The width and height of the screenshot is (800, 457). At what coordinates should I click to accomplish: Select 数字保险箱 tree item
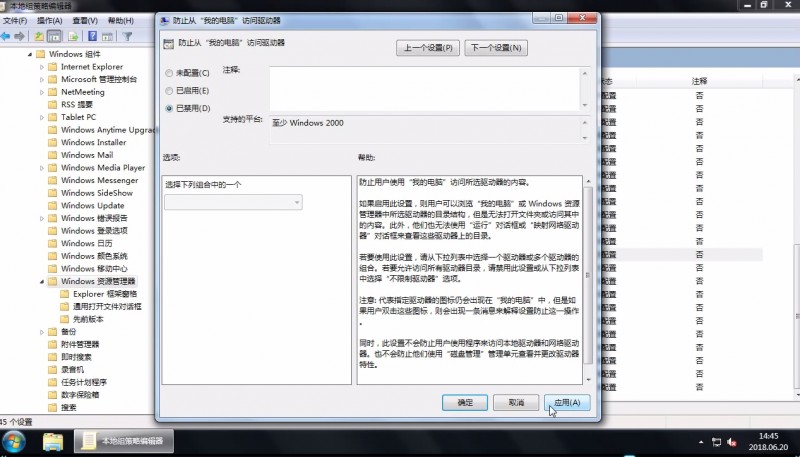pos(80,395)
